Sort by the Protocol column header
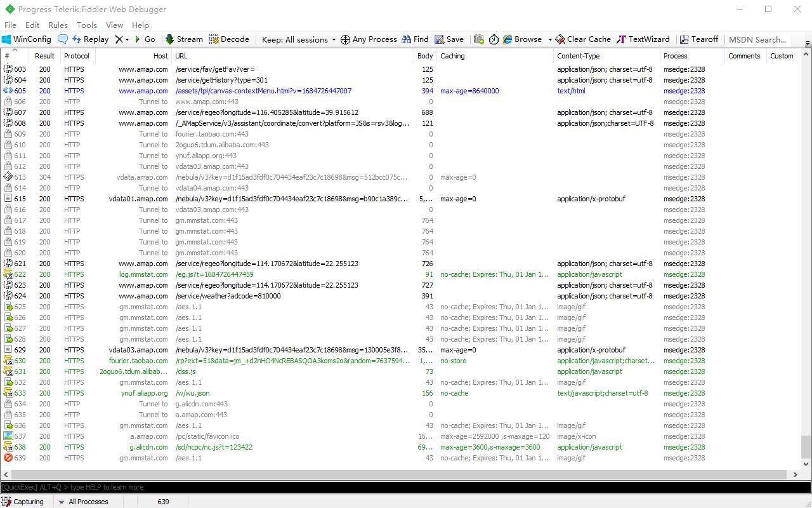This screenshot has height=508, width=812. (x=77, y=56)
